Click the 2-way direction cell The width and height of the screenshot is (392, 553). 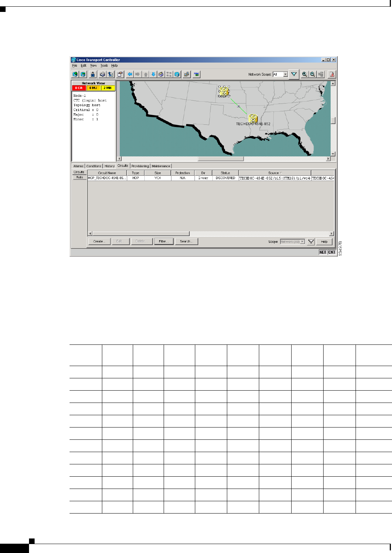pyautogui.click(x=203, y=178)
